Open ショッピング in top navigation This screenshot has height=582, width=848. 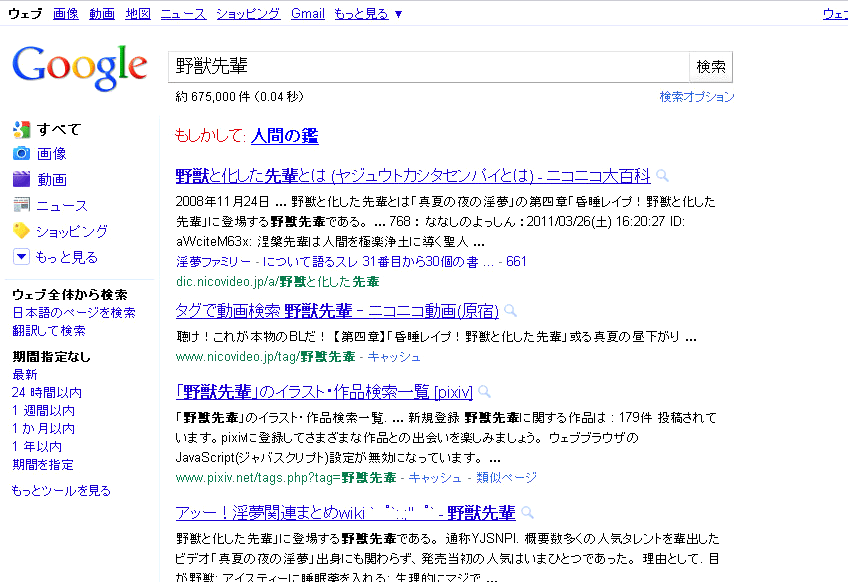coord(248,14)
